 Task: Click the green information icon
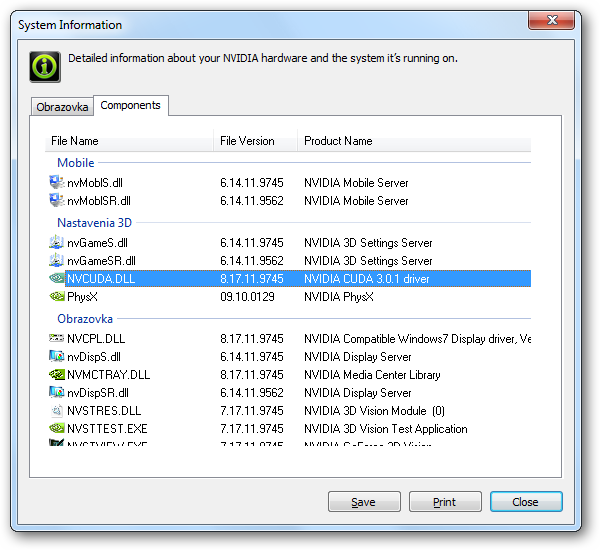45,67
